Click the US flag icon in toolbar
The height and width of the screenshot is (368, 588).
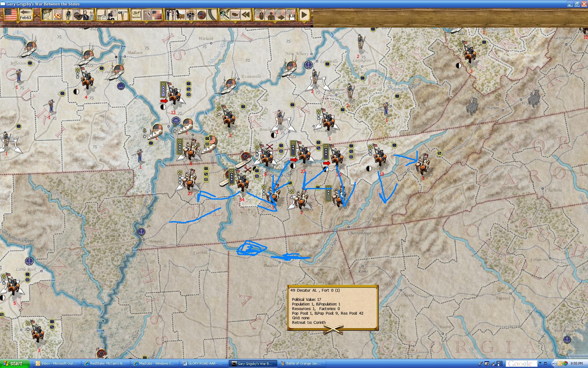[10, 14]
